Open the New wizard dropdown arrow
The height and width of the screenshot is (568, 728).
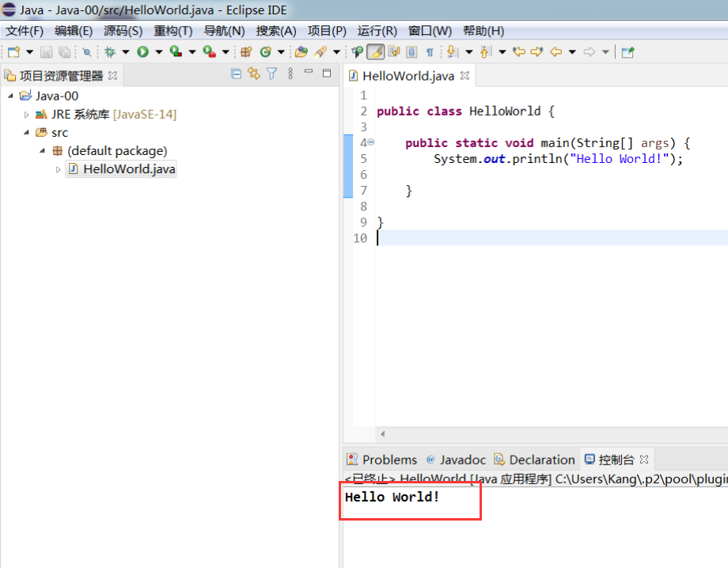click(x=30, y=52)
